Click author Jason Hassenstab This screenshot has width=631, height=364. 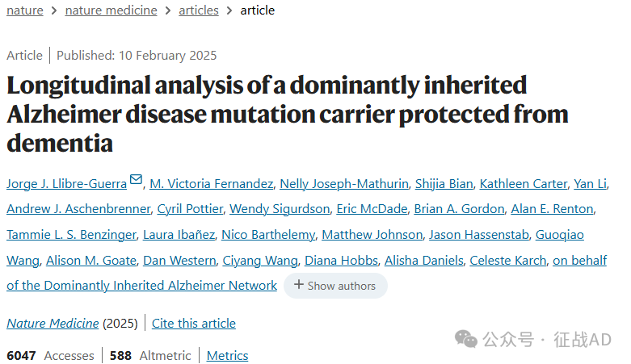(479, 235)
